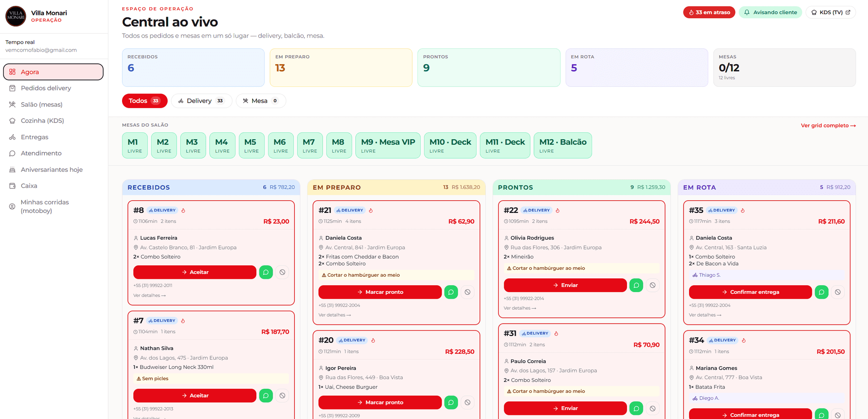The image size is (868, 419).
Task: Open Caixa in sidebar
Action: tap(53, 186)
